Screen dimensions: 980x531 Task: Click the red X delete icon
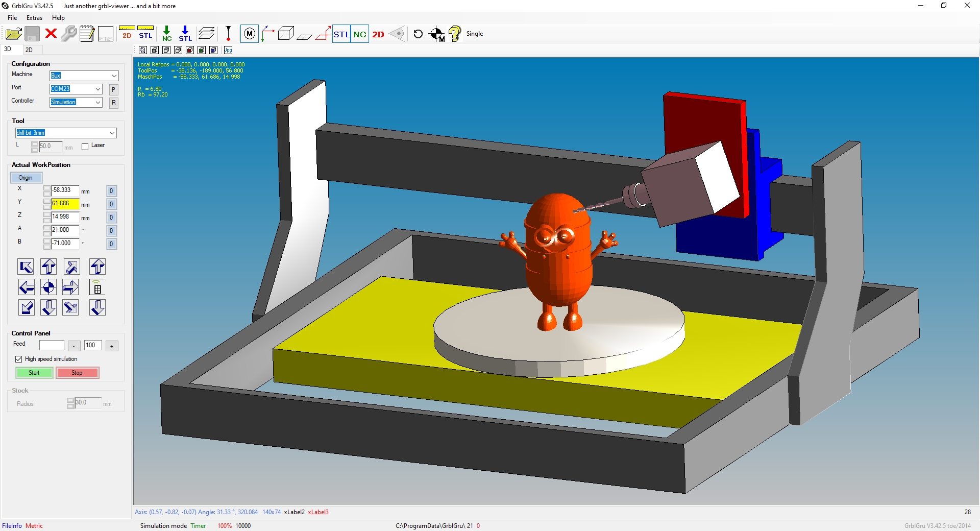tap(51, 34)
